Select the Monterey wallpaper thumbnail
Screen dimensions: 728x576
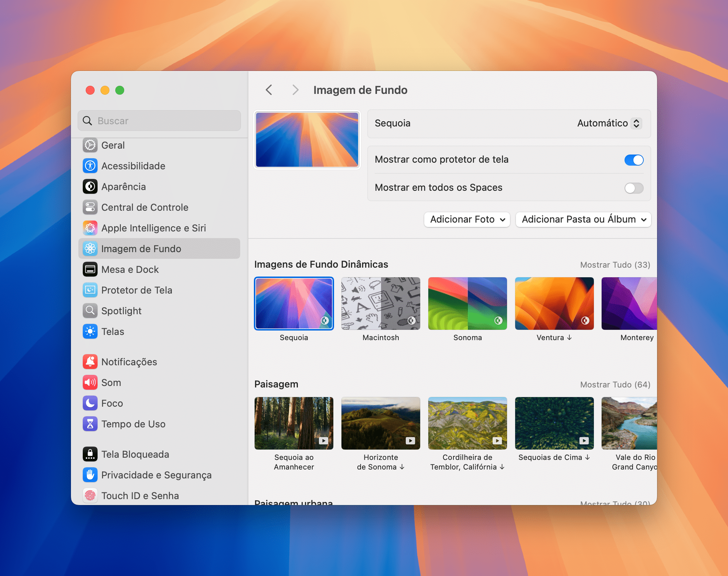pyautogui.click(x=629, y=304)
